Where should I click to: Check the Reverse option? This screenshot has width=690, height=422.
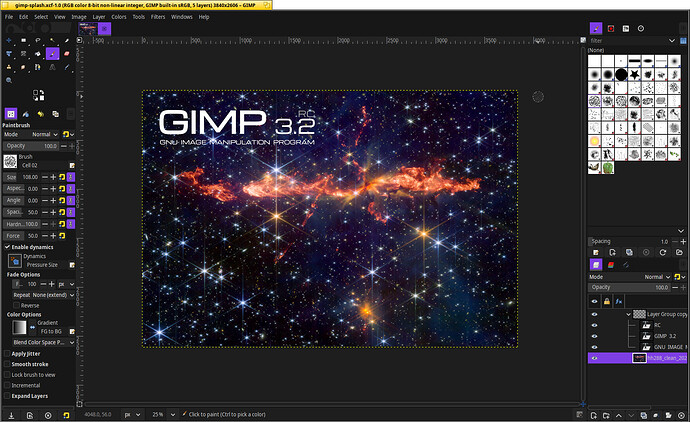(16, 305)
